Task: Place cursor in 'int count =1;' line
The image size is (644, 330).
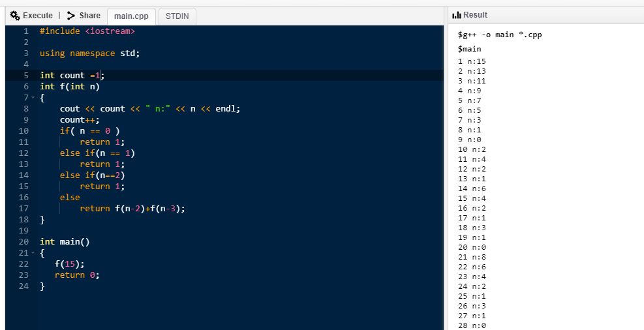Action: 72,76
